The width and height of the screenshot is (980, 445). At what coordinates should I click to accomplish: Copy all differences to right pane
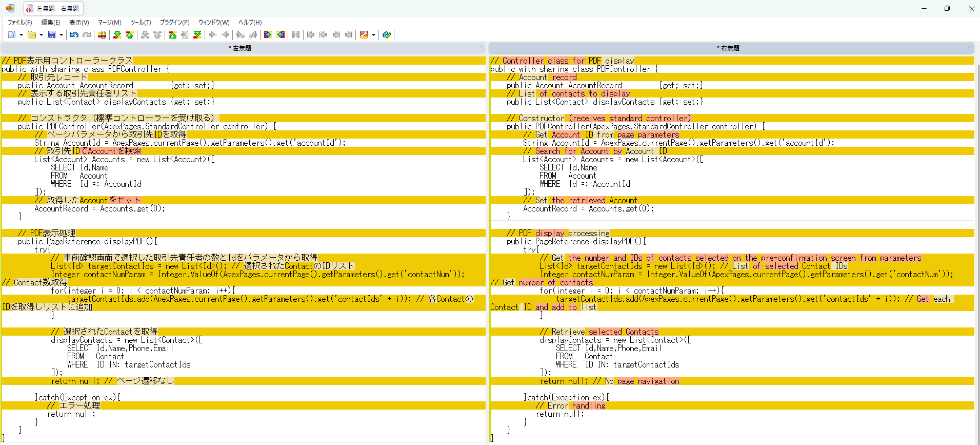[268, 35]
